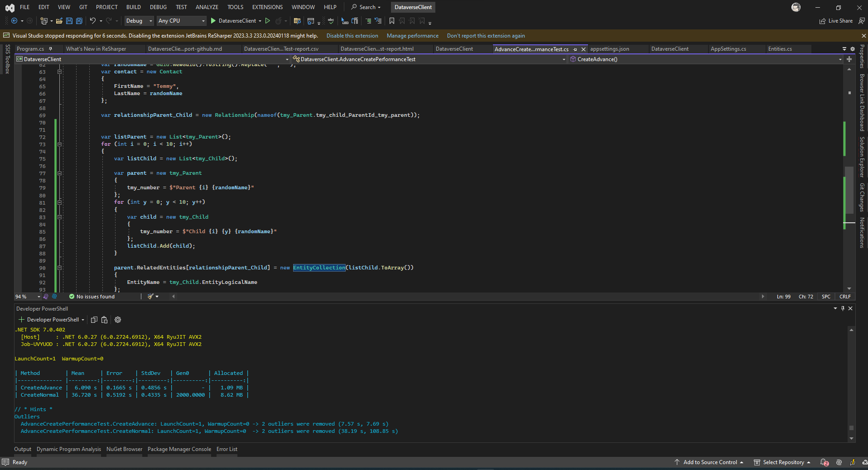Click the New Project icon in toolbar

(44, 21)
